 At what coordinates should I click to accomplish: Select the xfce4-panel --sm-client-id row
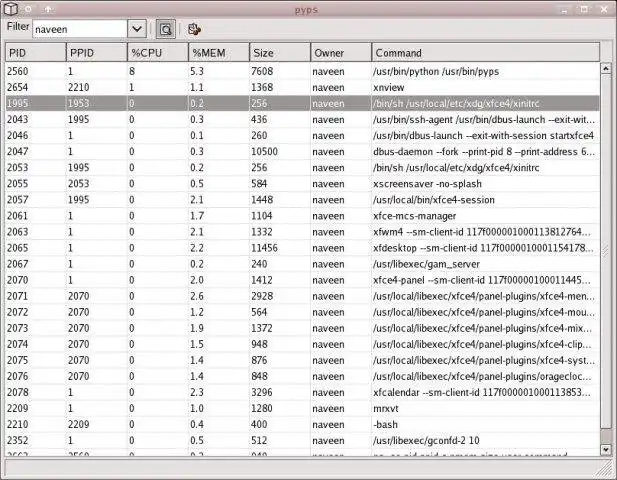(302, 280)
